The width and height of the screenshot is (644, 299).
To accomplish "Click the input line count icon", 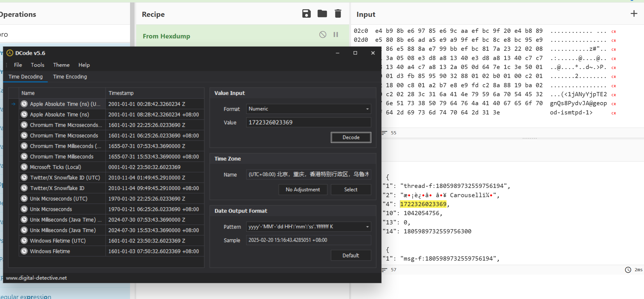I will pos(384,133).
